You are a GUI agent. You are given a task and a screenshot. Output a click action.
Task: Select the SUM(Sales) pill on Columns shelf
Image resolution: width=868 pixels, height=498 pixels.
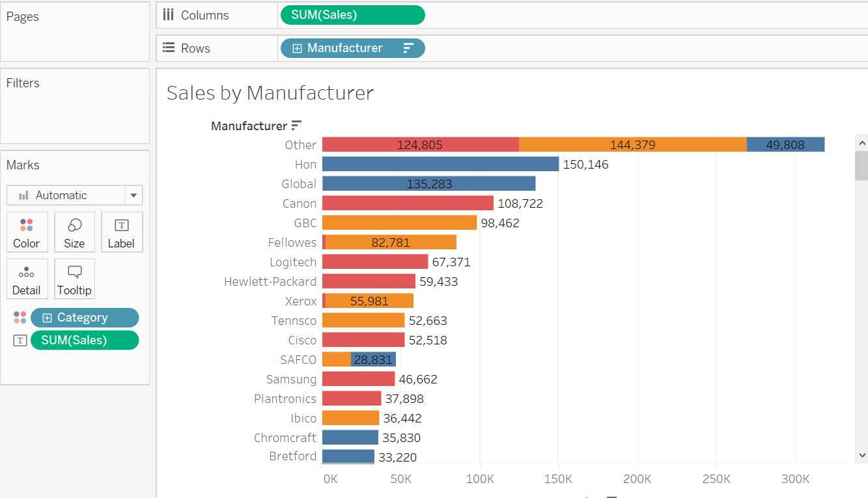(352, 15)
